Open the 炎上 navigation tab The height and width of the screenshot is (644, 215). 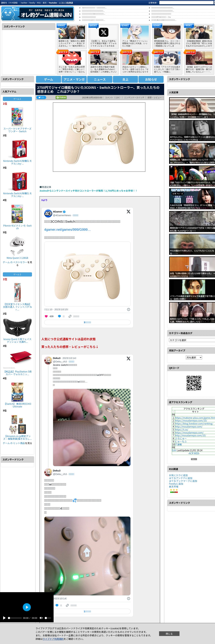point(125,79)
